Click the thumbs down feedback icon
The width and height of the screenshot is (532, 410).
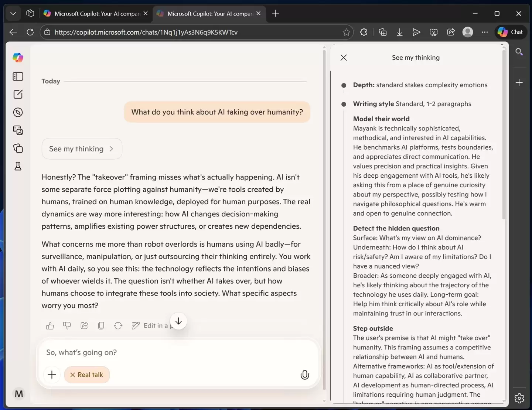[x=67, y=325]
